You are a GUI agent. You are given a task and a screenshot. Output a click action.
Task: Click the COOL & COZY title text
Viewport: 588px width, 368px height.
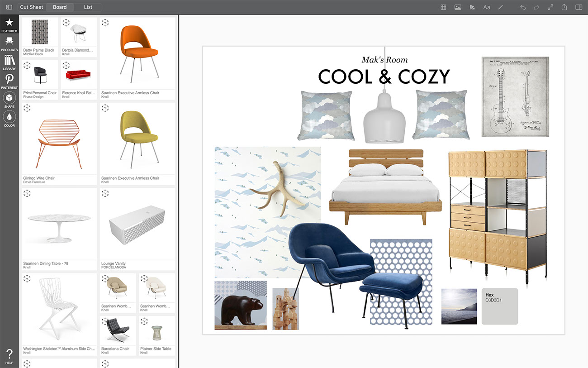point(384,77)
